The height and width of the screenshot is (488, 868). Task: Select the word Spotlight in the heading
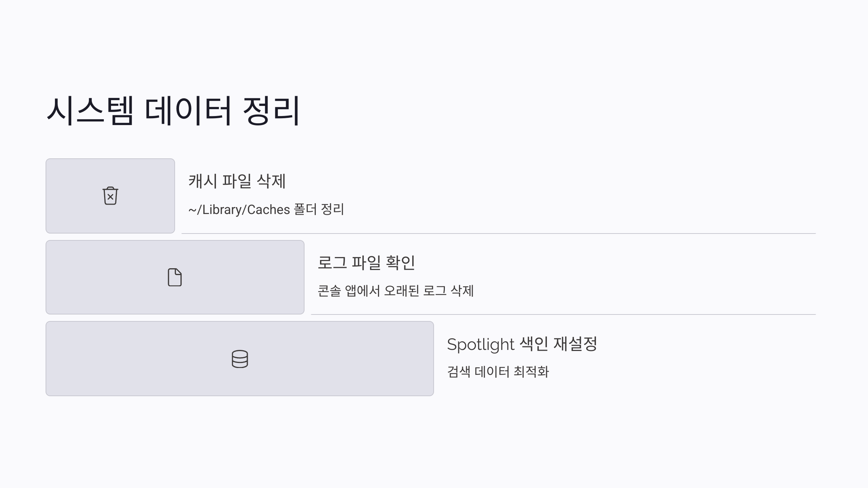pos(481,344)
